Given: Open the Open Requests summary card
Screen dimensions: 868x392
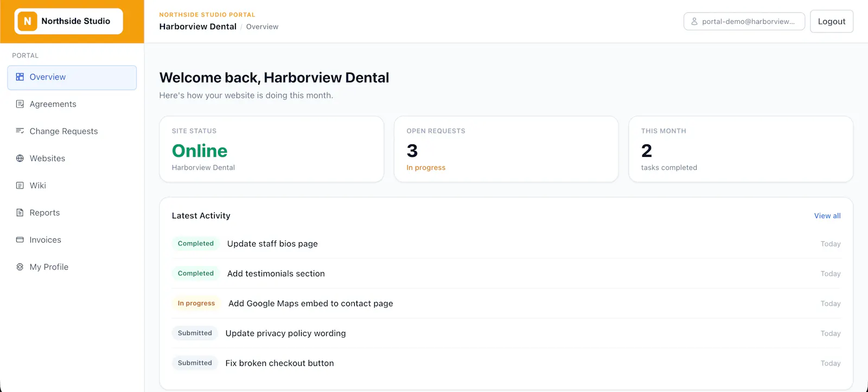Looking at the screenshot, I should click(506, 149).
